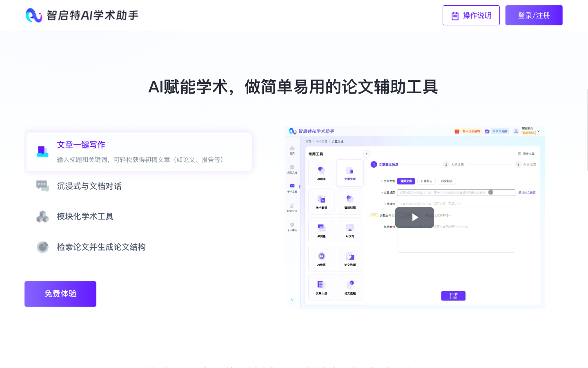Click the 免费体验 button
Screen dimensions: 588x368
60,294
